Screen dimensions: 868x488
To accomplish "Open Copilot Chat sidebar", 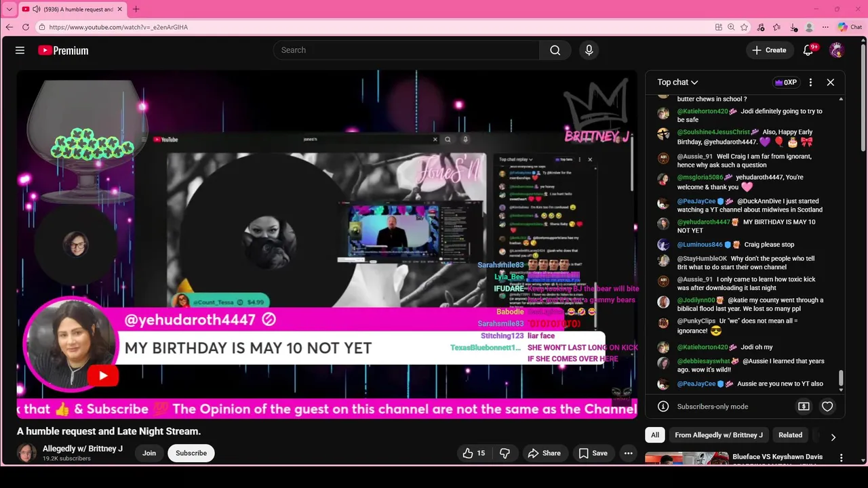I will [x=850, y=27].
